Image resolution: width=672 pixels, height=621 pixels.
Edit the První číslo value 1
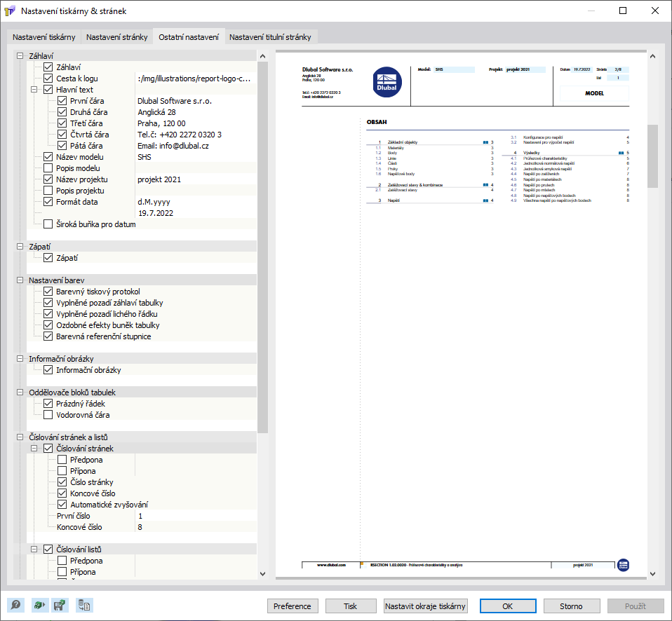tap(196, 516)
